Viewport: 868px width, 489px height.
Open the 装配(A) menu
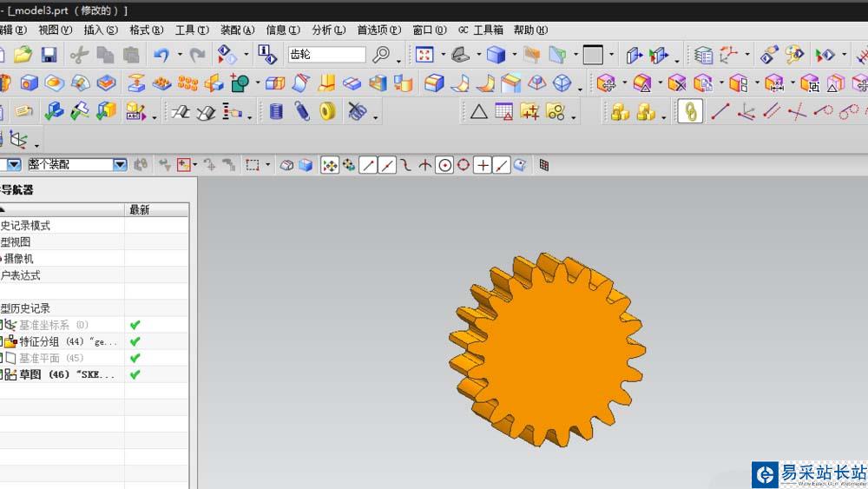coord(237,30)
